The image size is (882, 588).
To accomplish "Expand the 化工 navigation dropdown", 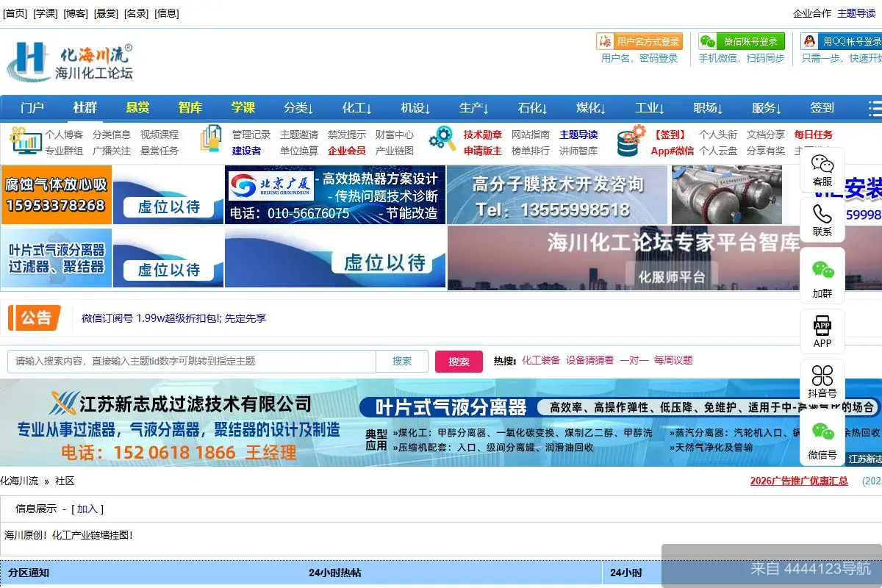I will [x=356, y=107].
